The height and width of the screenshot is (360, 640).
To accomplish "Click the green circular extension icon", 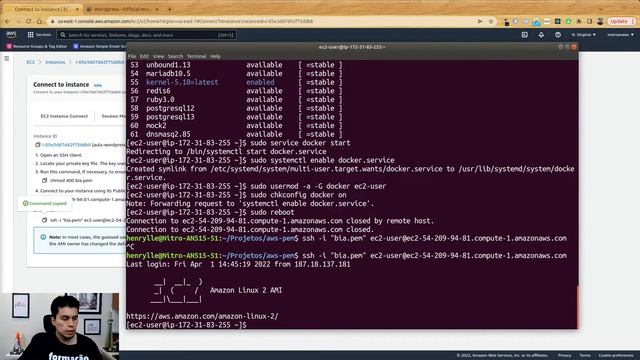I will [568, 21].
